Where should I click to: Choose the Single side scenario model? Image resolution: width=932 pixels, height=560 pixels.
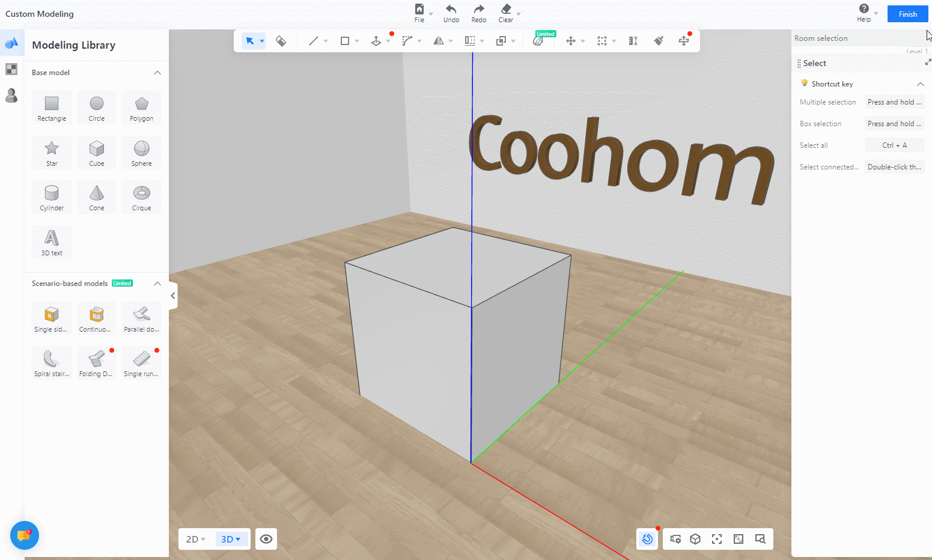52,318
